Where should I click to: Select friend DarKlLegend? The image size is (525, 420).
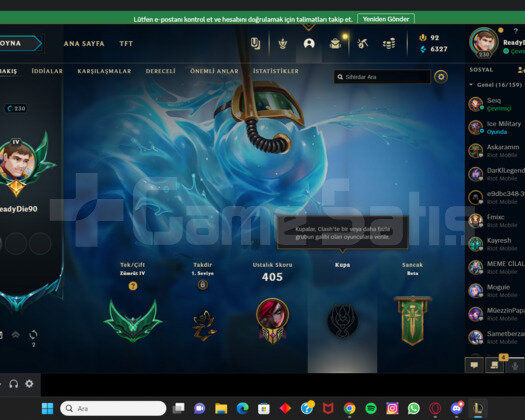[496, 174]
